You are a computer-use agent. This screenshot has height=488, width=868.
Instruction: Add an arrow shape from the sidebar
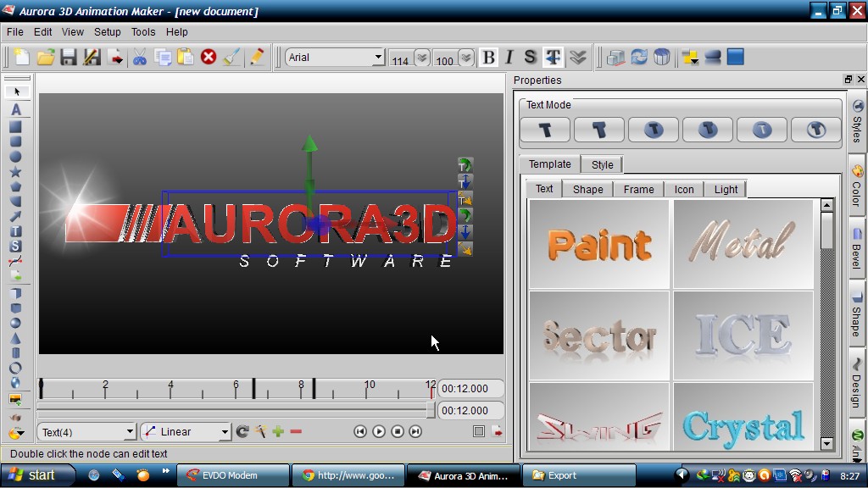[15, 216]
